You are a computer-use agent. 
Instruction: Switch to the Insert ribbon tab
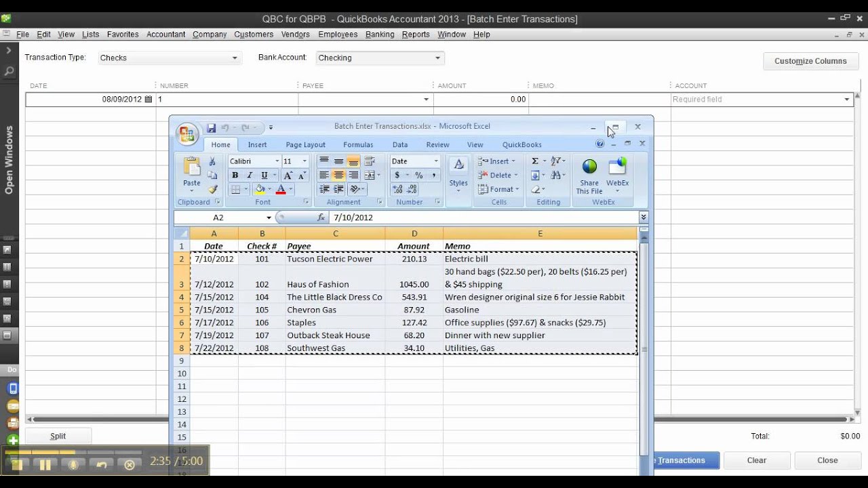pyautogui.click(x=257, y=144)
